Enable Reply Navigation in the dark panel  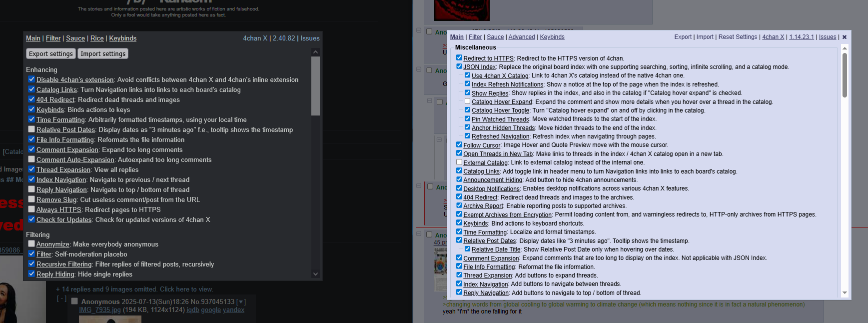31,189
